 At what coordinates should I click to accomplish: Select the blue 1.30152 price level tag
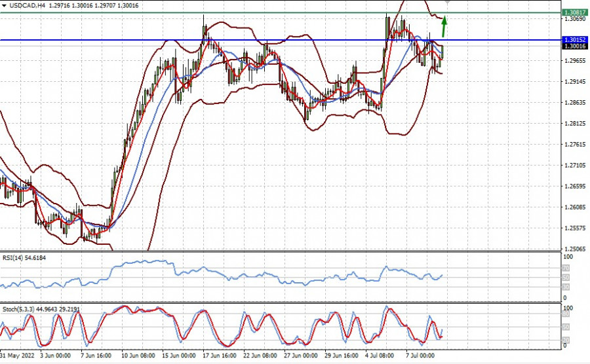tap(575, 40)
